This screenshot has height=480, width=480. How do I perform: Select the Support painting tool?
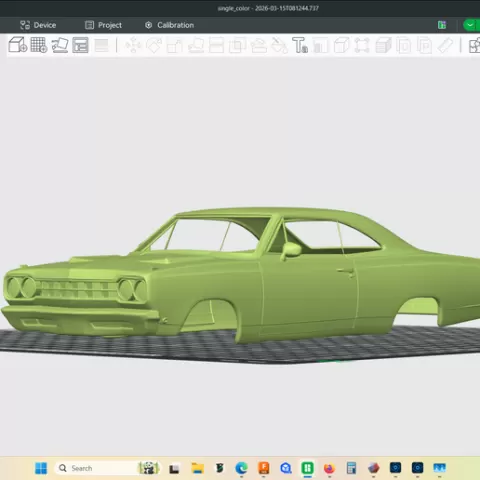(x=259, y=46)
